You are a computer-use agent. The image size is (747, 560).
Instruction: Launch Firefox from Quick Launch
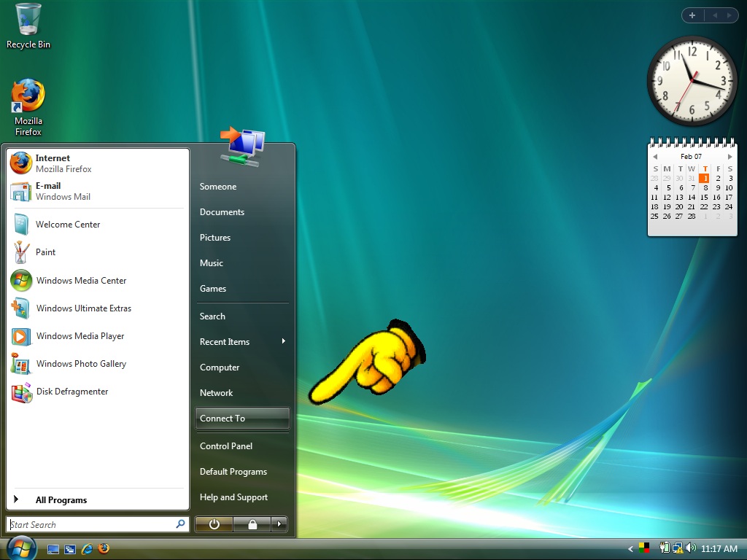(104, 548)
